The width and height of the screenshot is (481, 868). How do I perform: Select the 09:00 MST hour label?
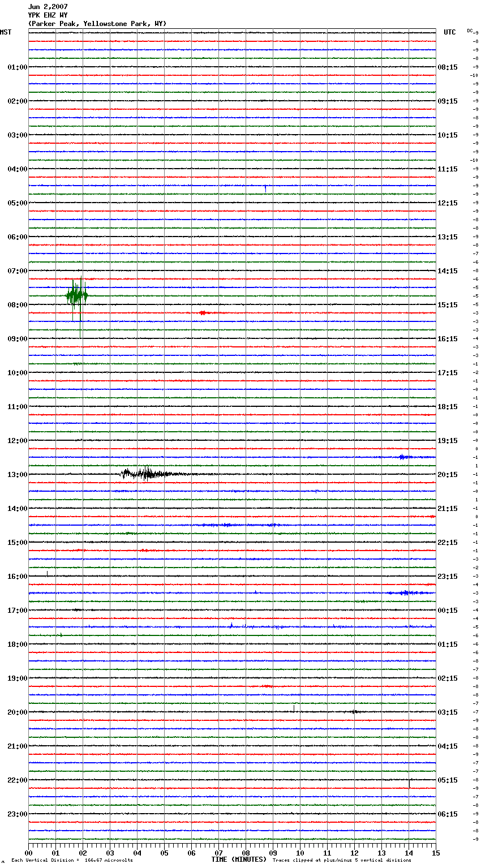(18, 339)
